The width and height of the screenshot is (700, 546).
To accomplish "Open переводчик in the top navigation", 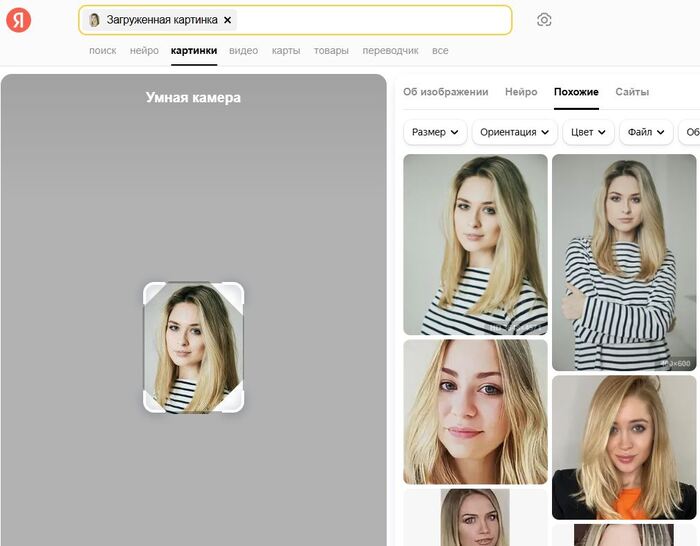I will [390, 51].
